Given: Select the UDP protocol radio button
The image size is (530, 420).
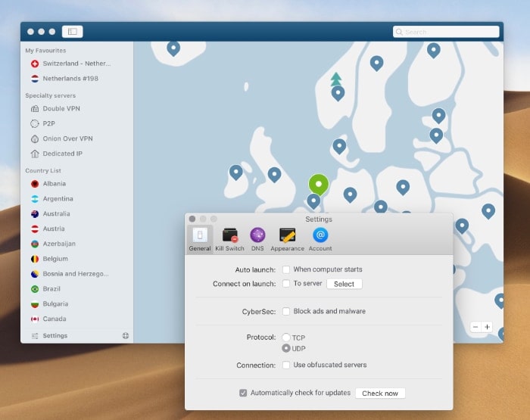Looking at the screenshot, I should 286,348.
